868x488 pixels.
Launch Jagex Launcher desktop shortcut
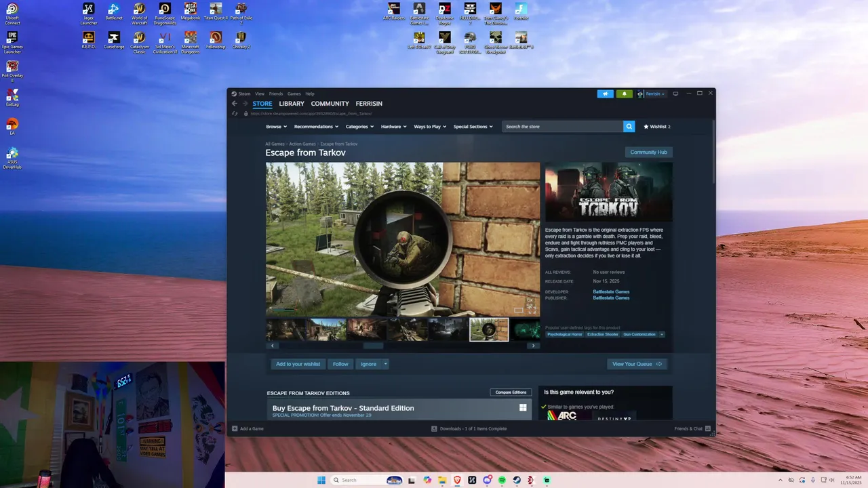click(x=89, y=14)
